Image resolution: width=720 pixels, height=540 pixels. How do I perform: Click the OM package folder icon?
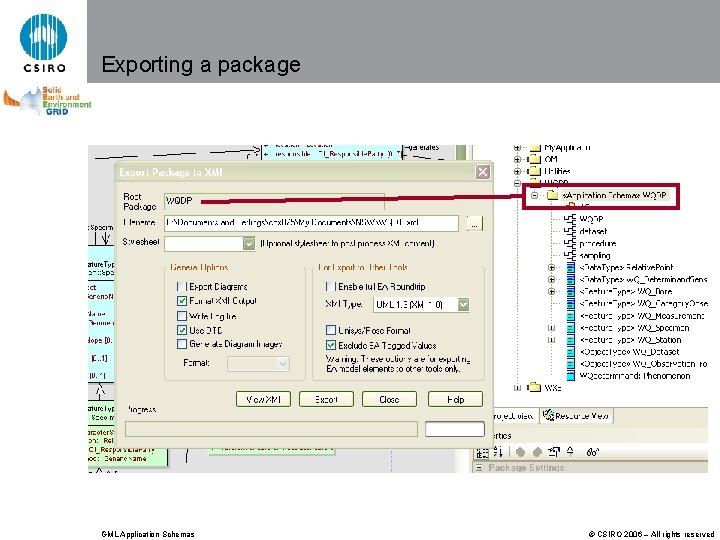coord(535,159)
